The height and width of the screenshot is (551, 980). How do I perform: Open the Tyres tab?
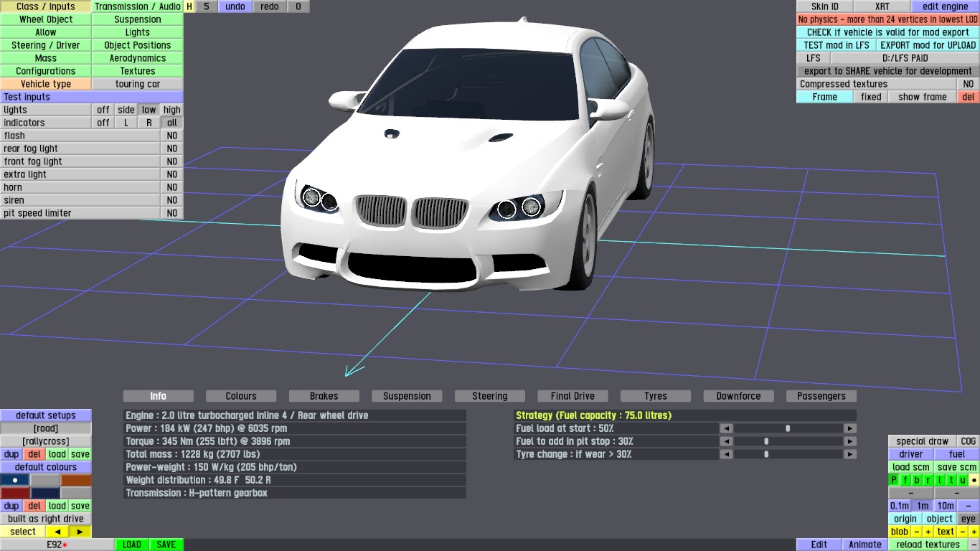[656, 396]
